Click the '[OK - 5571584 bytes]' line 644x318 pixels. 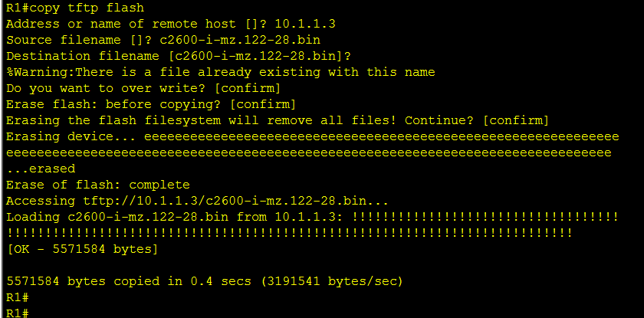click(x=82, y=249)
